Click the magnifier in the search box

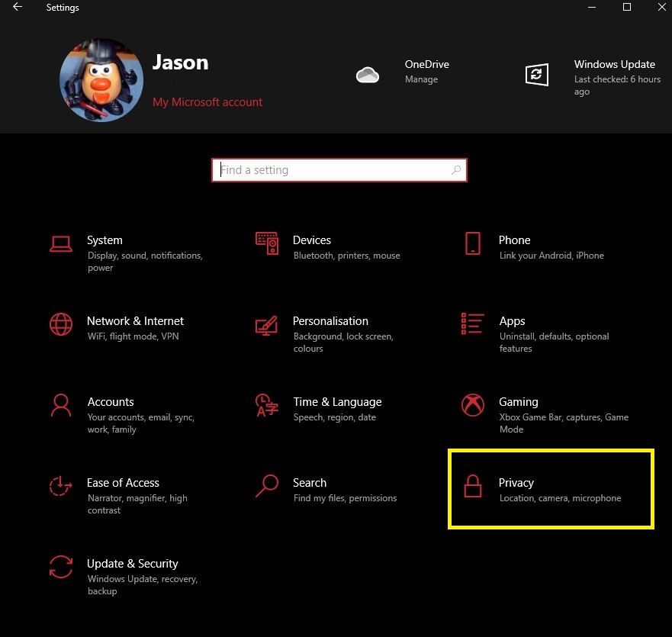pyautogui.click(x=456, y=170)
